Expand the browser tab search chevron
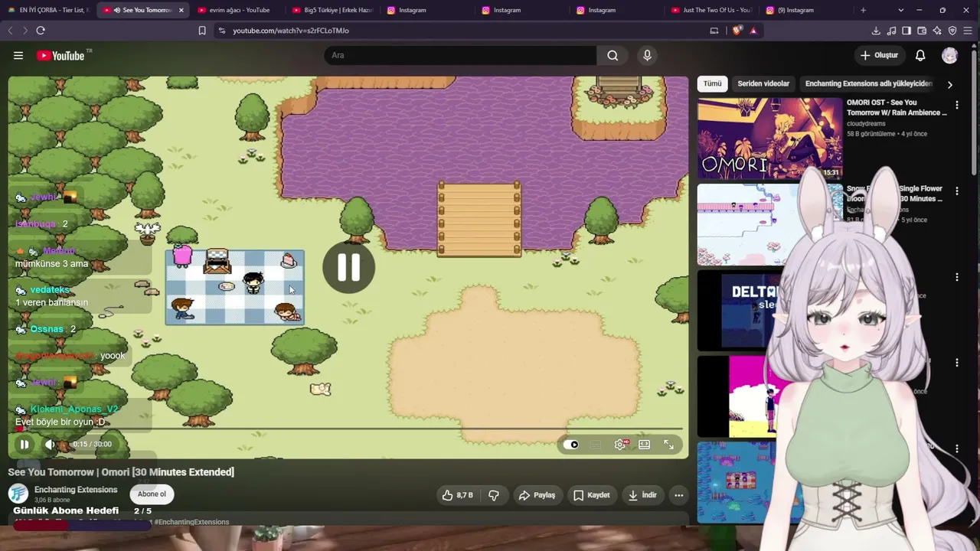The height and width of the screenshot is (551, 980). tap(900, 10)
